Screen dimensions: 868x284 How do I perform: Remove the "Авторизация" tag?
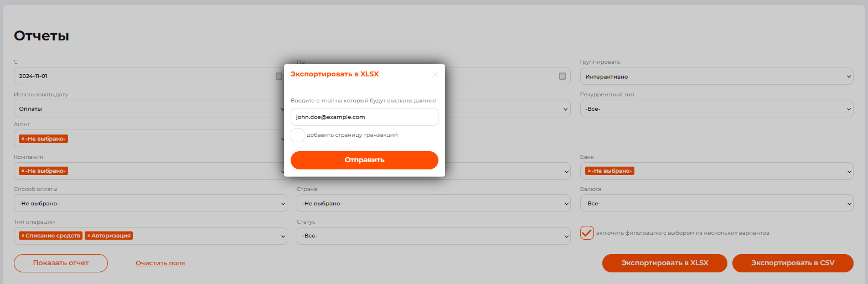[x=89, y=236]
